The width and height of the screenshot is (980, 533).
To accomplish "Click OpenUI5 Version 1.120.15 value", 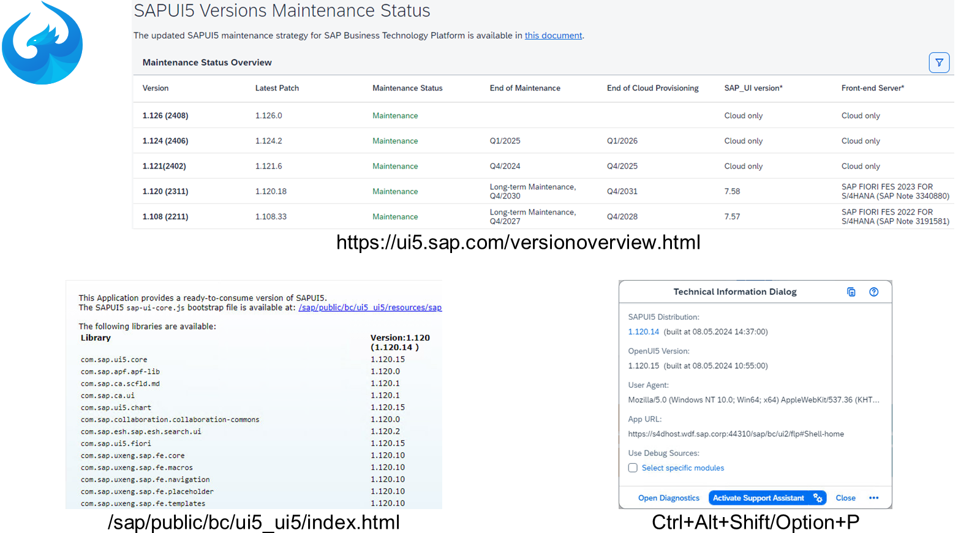I will [x=643, y=366].
